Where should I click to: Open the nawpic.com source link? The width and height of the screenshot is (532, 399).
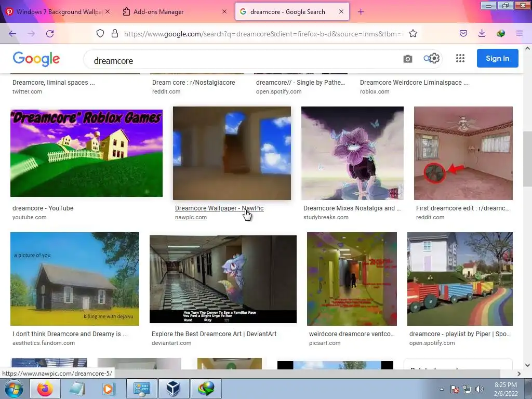pos(191,218)
